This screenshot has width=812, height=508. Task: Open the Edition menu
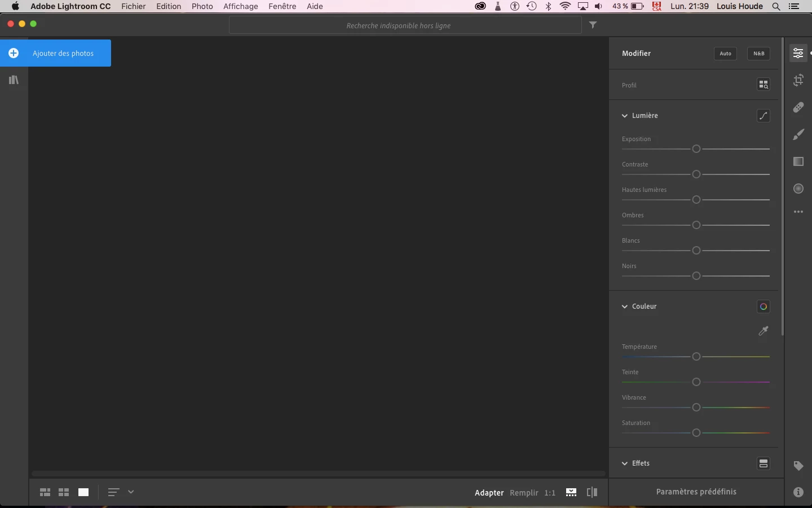click(x=169, y=6)
